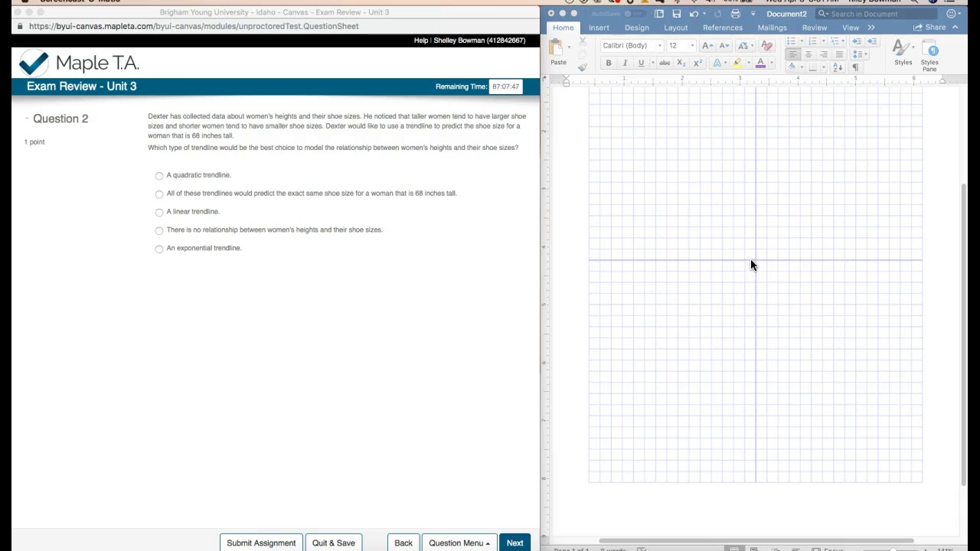Click the browser address bar URL

coord(194,26)
